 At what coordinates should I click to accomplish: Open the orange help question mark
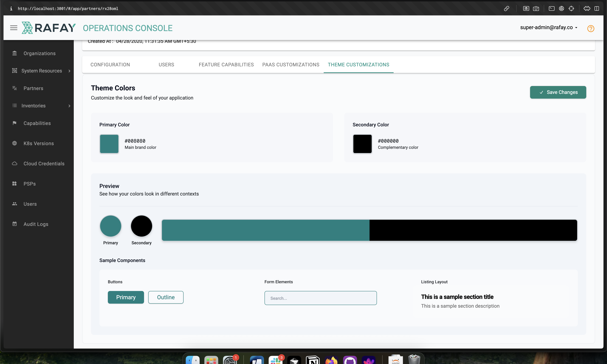590,29
